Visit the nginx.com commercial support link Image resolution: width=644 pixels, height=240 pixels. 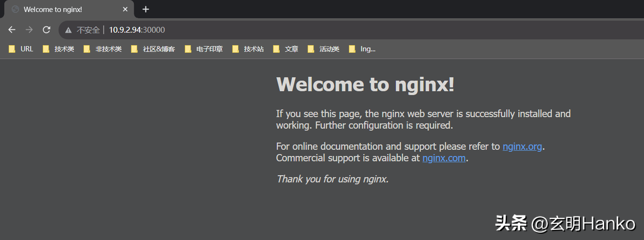[444, 158]
